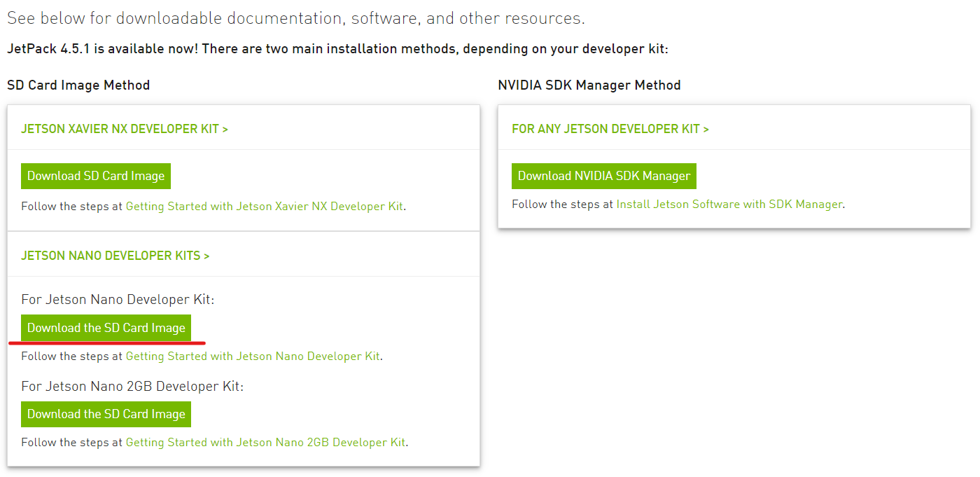Click the SD Card Image Method heading
The width and height of the screenshot is (980, 477).
click(78, 85)
